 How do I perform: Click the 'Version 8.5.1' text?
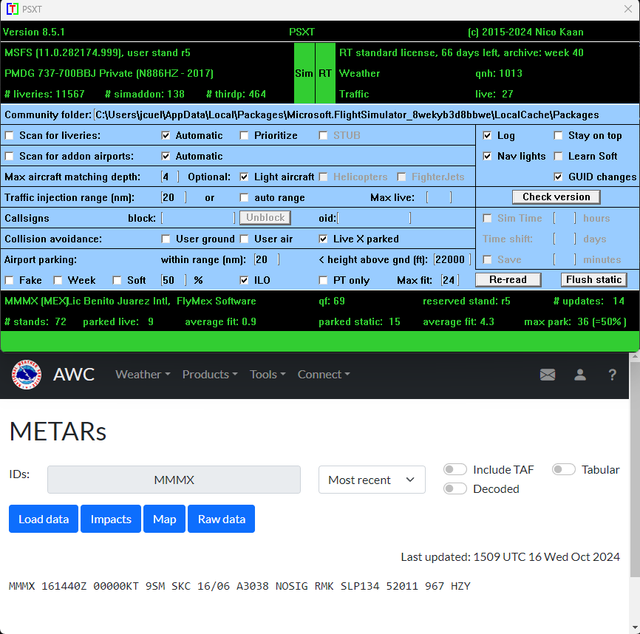coord(33,32)
